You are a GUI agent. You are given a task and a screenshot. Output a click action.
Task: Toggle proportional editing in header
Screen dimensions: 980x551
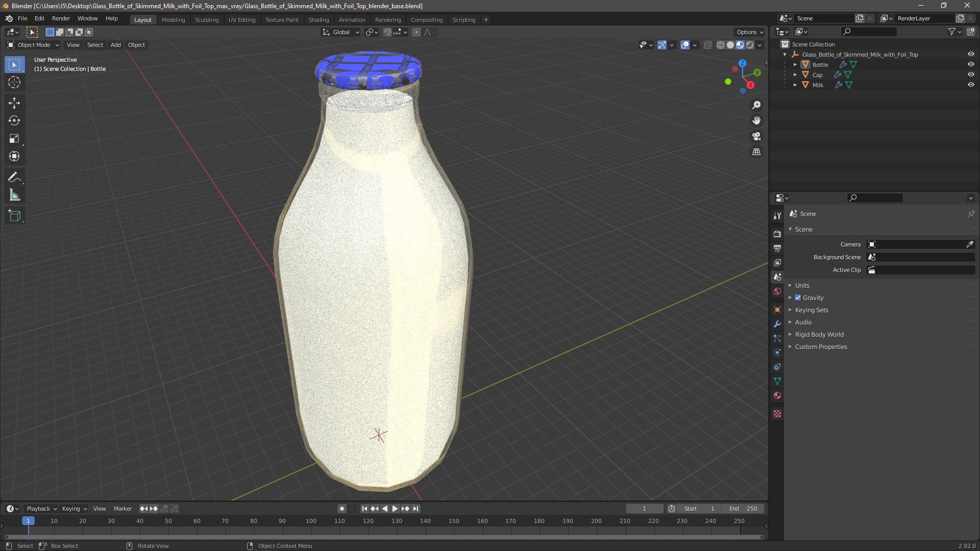click(416, 32)
